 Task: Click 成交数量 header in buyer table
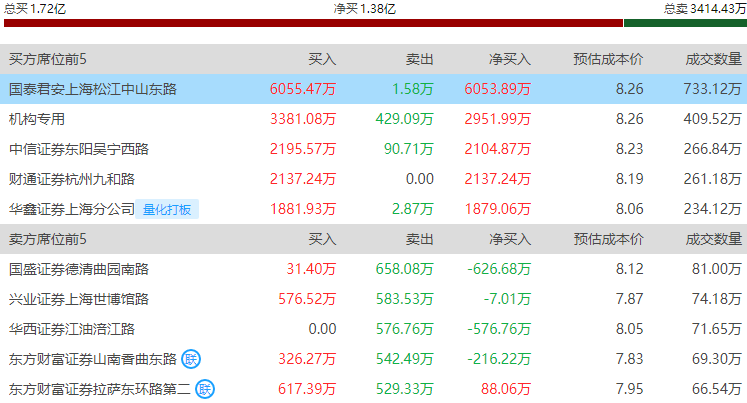(x=714, y=60)
